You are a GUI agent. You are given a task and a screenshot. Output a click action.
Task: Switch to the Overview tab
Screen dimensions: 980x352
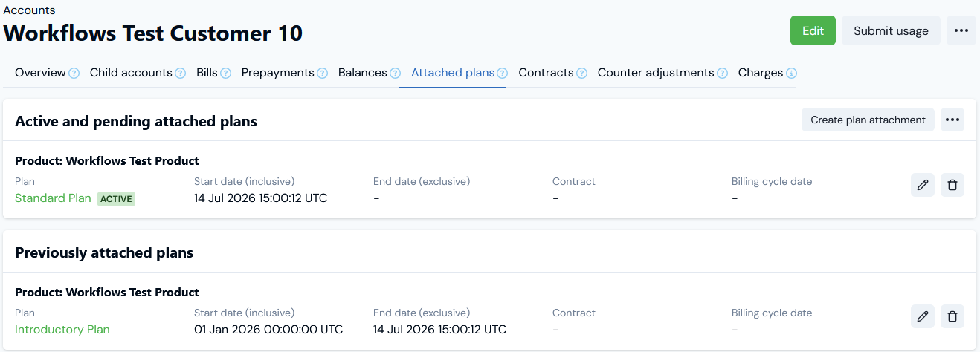click(x=40, y=73)
